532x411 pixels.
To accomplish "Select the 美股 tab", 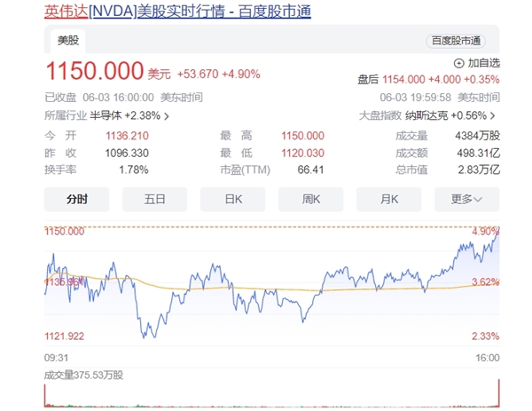I will coord(68,41).
